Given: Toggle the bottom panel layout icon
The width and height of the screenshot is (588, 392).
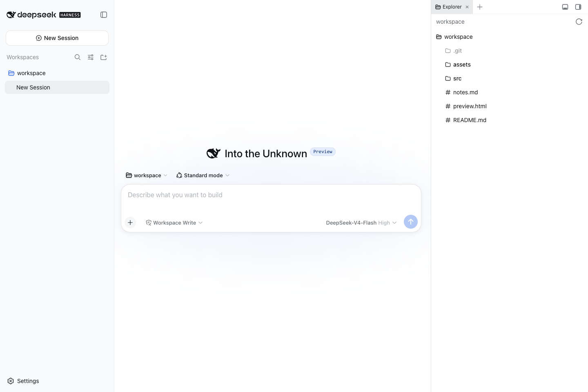Looking at the screenshot, I should pos(565,7).
